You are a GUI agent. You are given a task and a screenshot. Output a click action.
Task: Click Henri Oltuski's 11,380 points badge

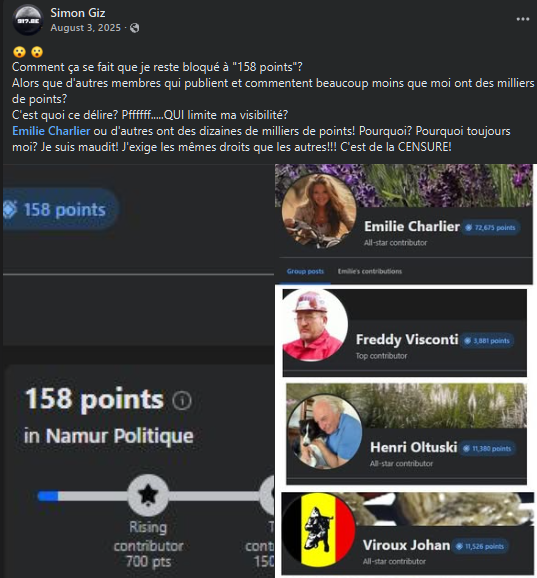tap(488, 449)
